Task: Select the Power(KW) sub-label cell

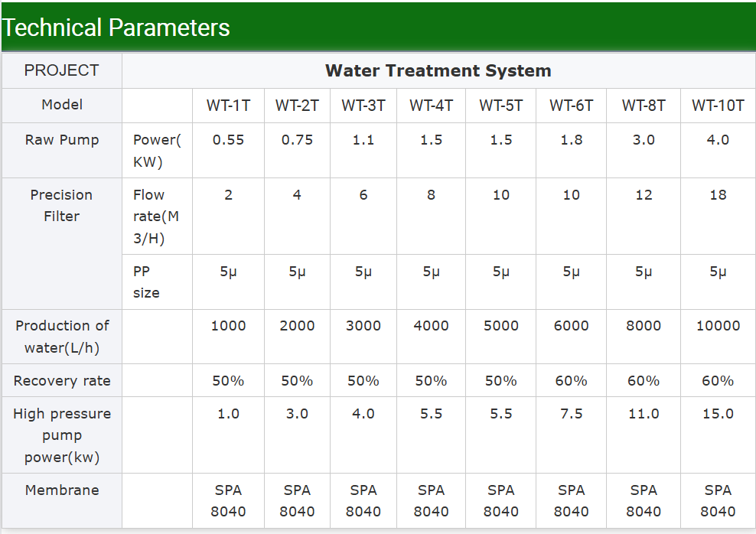Action: (156, 151)
